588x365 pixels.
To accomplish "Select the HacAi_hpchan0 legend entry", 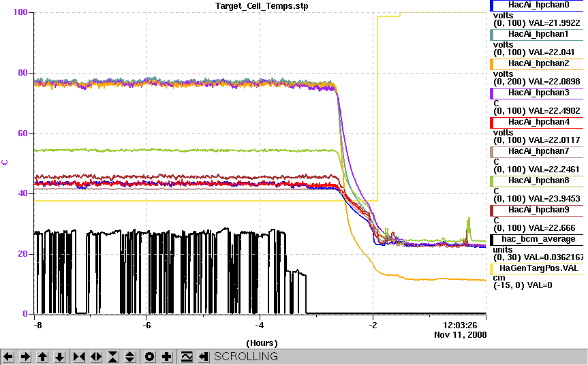I will tap(537, 5).
